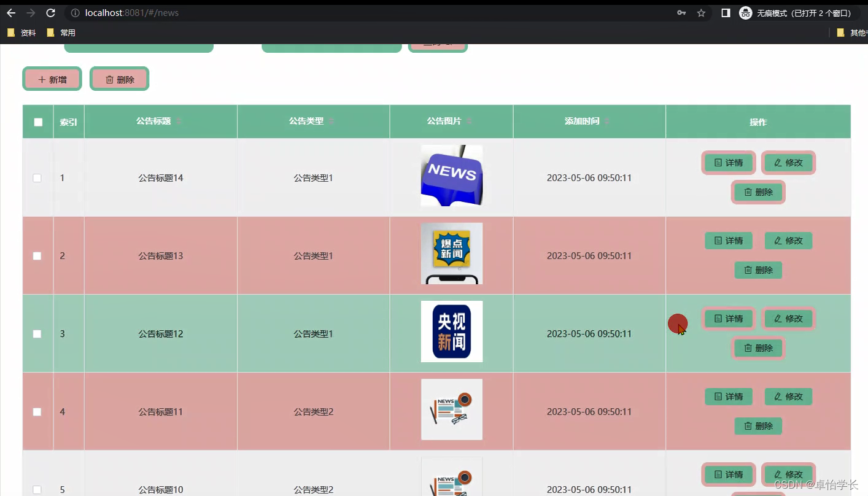Reload the localhost news page
Screen dimensions: 868x496
51,13
